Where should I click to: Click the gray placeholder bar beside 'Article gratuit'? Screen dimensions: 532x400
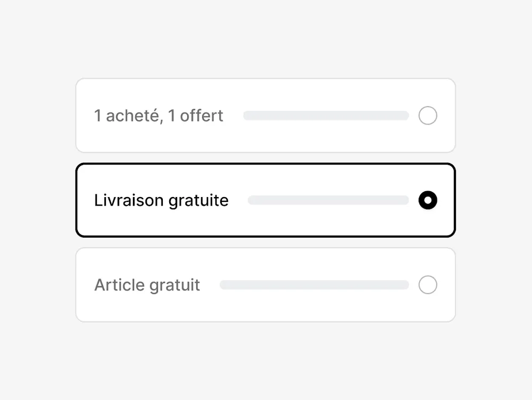(x=314, y=285)
